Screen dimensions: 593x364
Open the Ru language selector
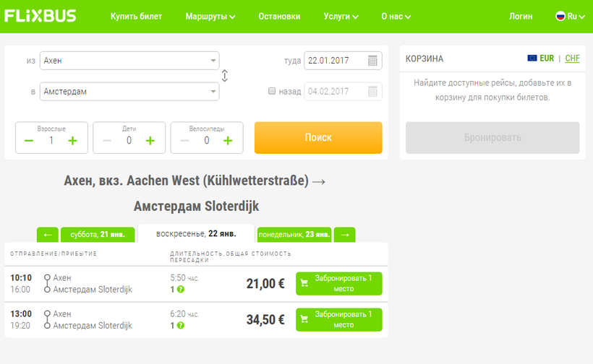(571, 16)
